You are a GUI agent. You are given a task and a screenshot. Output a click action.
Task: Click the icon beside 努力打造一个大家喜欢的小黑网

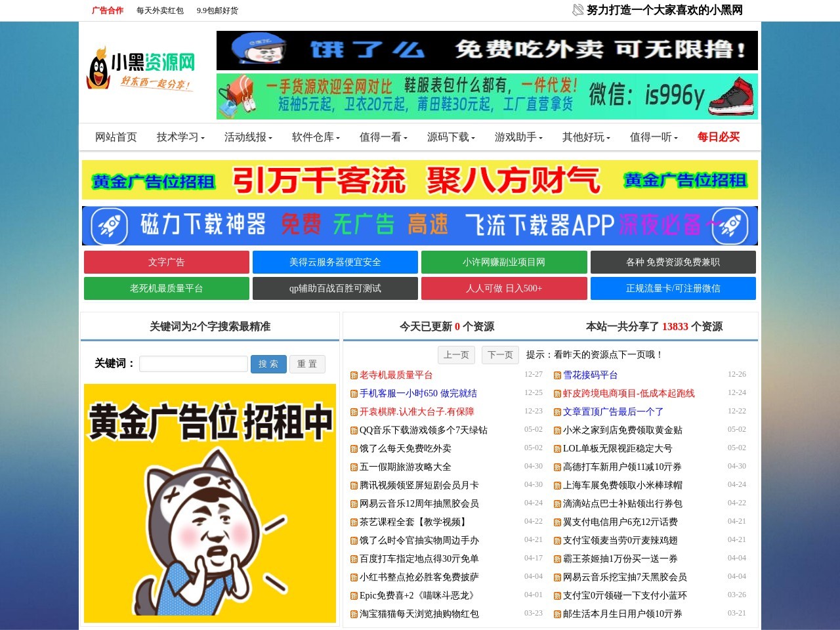tap(577, 10)
